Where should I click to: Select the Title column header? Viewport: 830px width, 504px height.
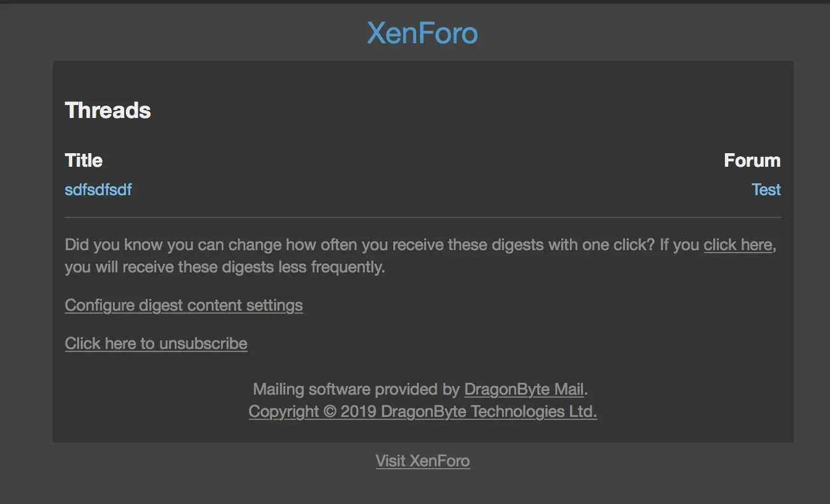pyautogui.click(x=83, y=161)
